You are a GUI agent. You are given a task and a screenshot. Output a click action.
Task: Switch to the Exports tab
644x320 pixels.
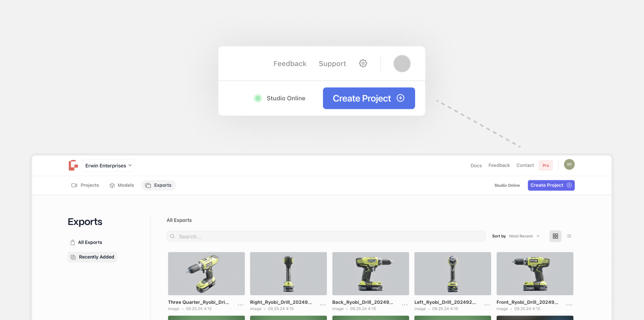coord(159,185)
